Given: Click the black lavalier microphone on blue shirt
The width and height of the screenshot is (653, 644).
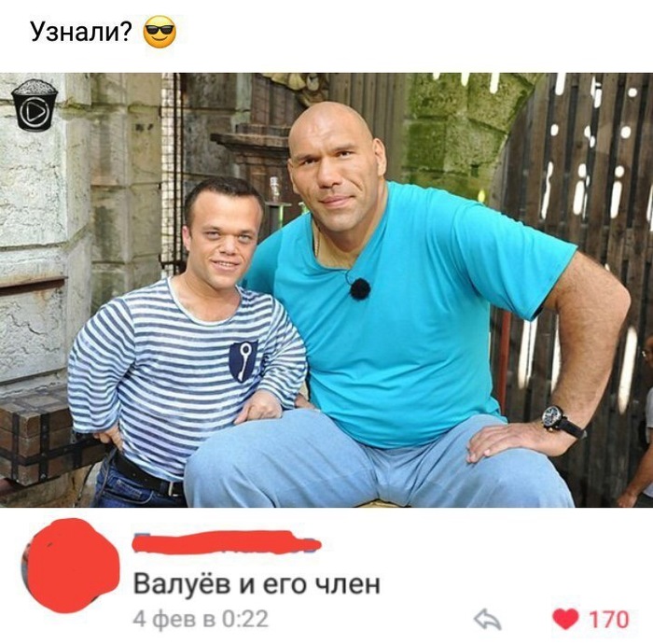Looking at the screenshot, I should (x=360, y=288).
